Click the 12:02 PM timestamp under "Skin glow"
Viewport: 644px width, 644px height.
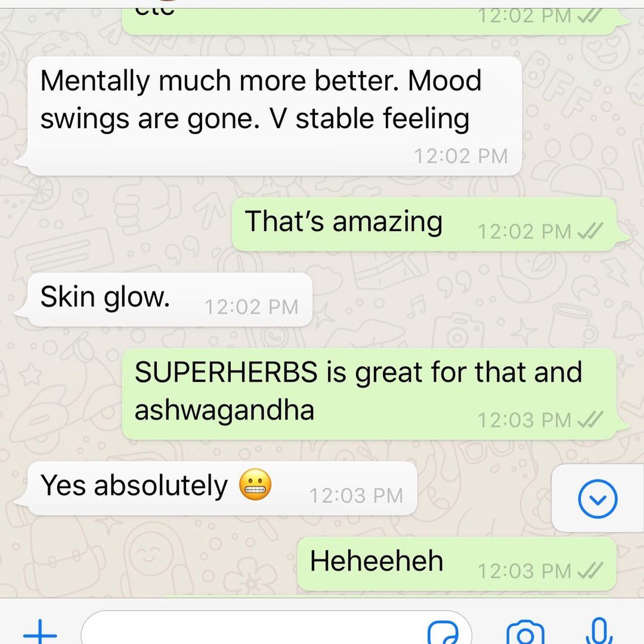252,307
